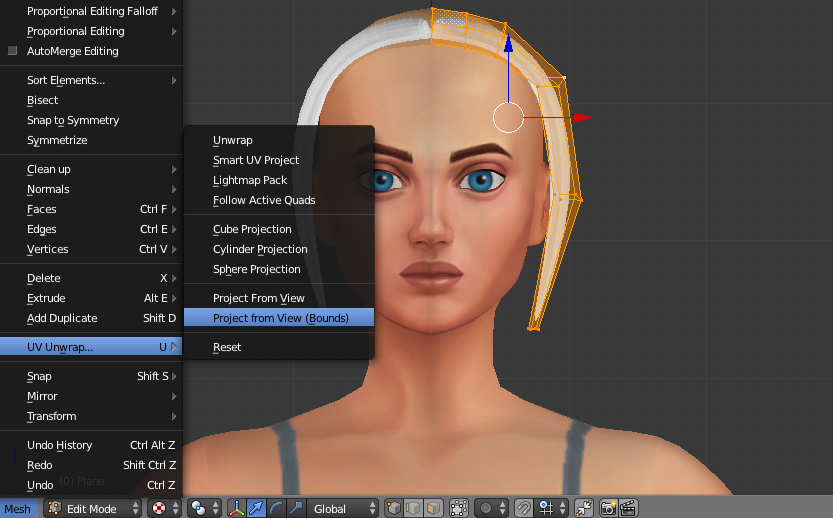Click the Mesh menu button

[18, 508]
